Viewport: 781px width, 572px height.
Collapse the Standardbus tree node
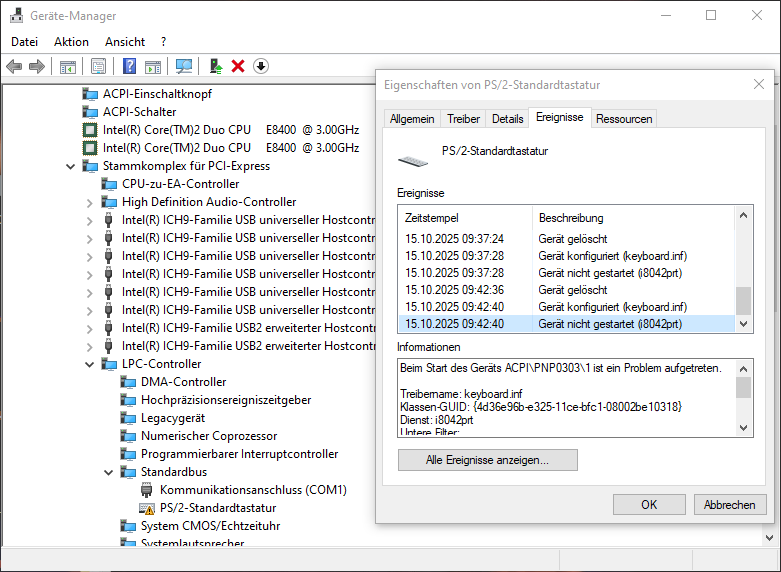[108, 472]
